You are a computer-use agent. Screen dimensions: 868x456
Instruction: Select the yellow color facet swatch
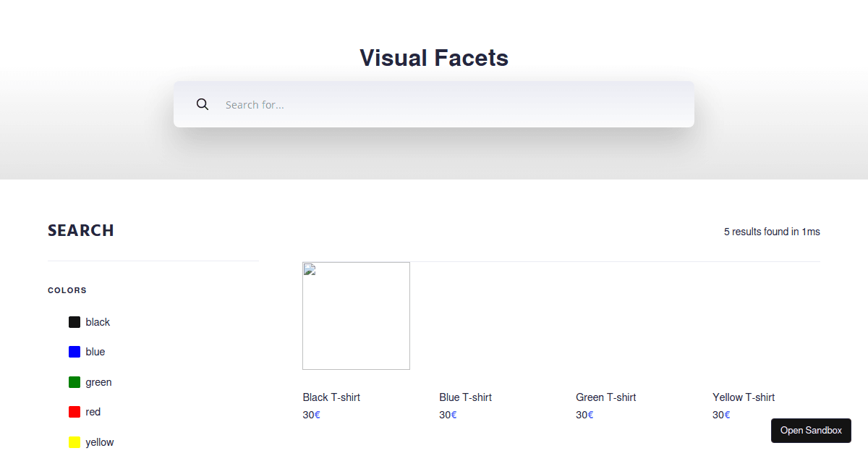[75, 442]
